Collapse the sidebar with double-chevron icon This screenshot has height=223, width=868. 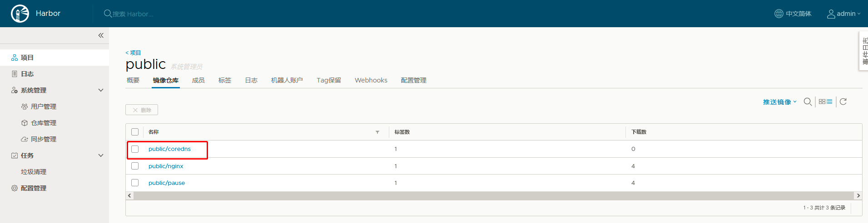[x=101, y=35]
